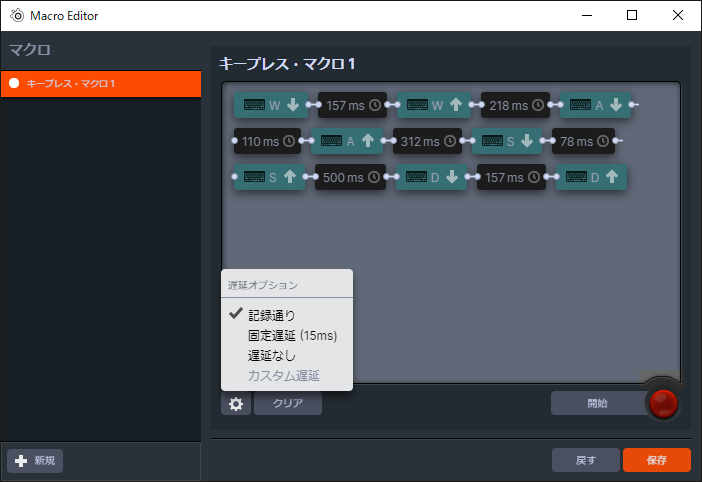This screenshot has width=702, height=482.
Task: Open delay options via gear icon
Action: click(236, 404)
